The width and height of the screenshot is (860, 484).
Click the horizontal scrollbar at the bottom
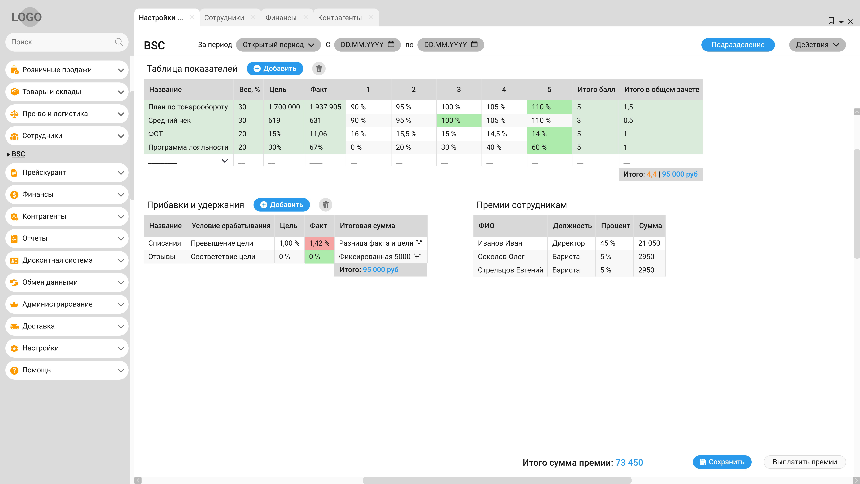click(x=497, y=480)
